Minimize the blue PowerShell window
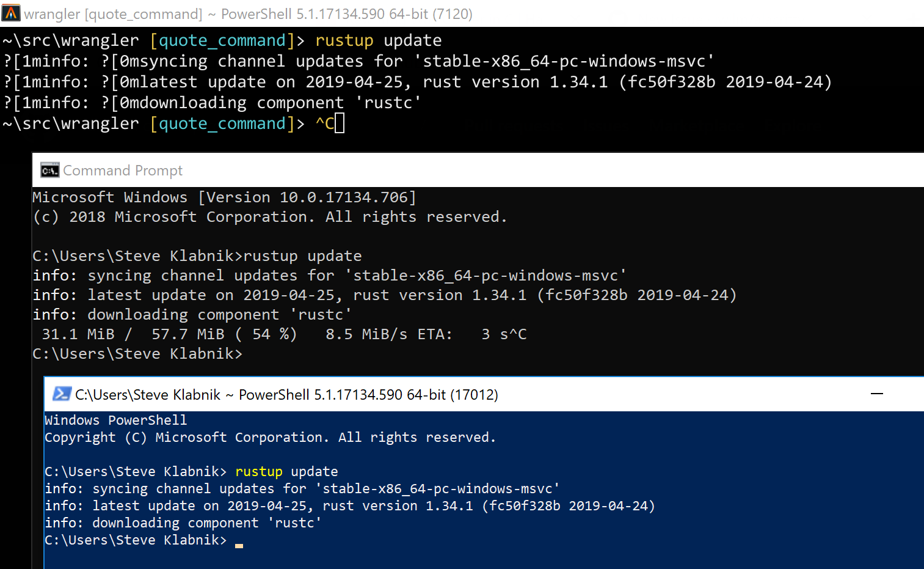 877,394
